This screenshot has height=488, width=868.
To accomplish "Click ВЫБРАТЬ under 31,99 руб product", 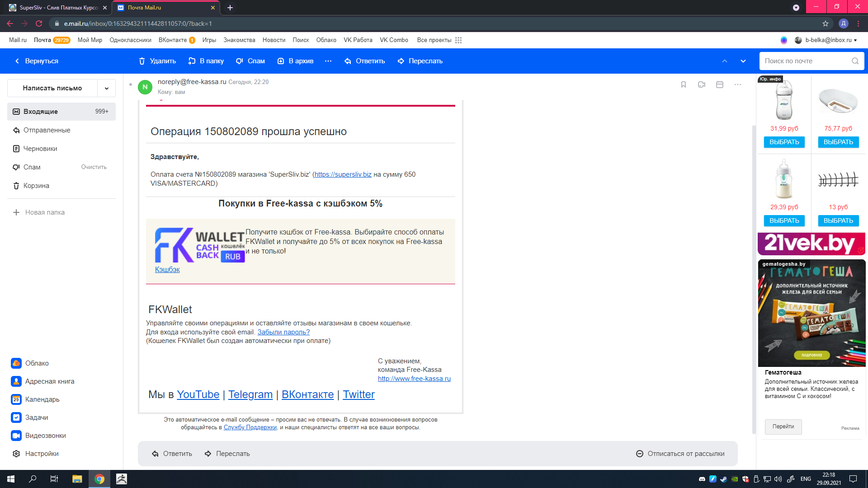I will (784, 142).
